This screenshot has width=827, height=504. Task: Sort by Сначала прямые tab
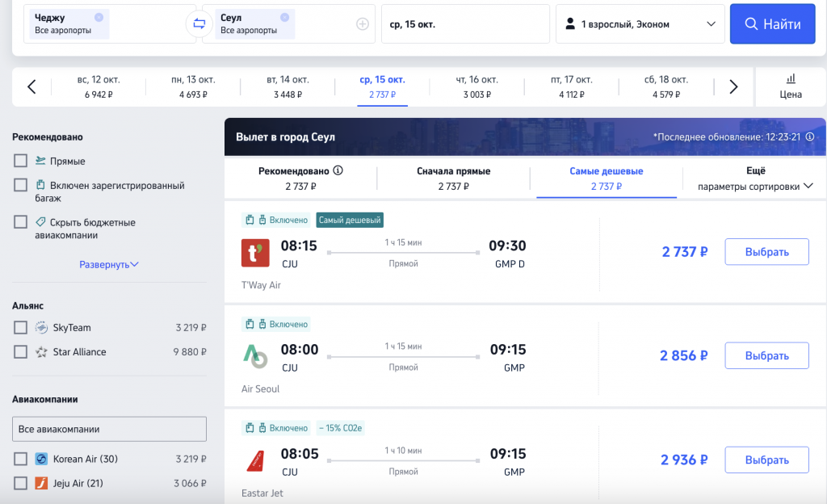click(x=454, y=178)
